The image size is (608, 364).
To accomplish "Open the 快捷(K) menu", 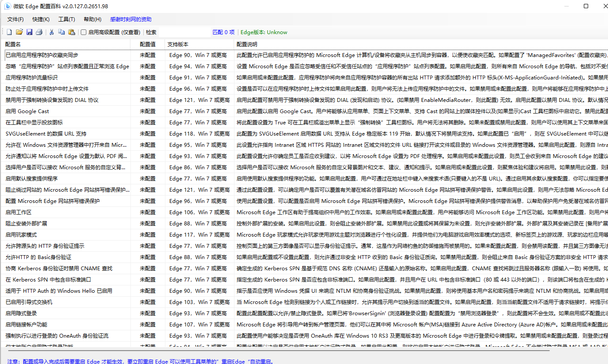I will point(40,19).
